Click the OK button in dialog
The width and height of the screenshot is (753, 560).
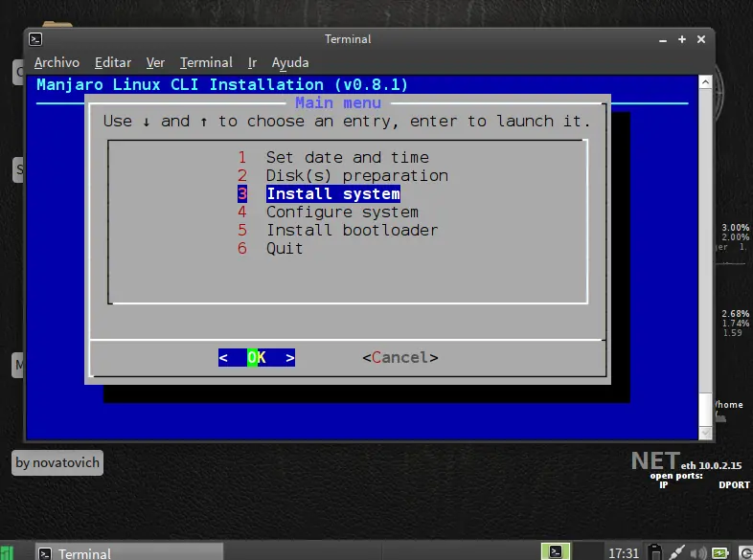coord(257,357)
